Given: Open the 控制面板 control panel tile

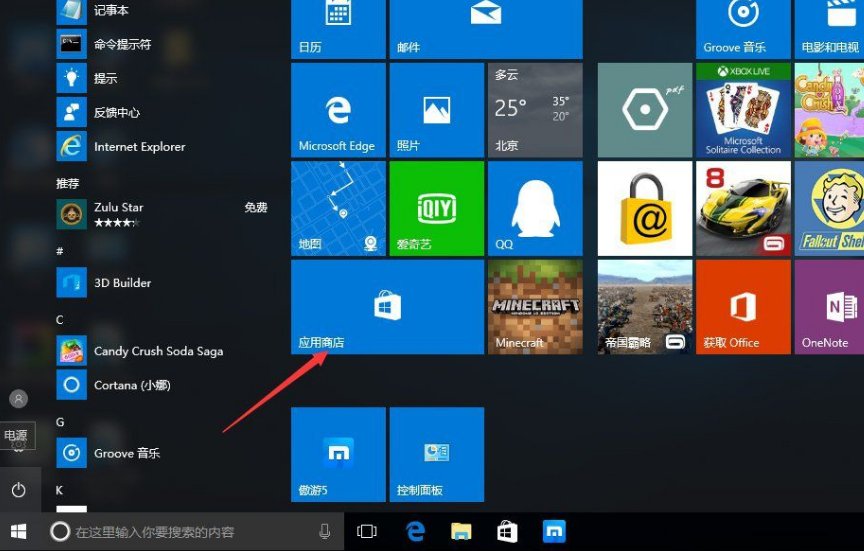Looking at the screenshot, I should coord(437,455).
